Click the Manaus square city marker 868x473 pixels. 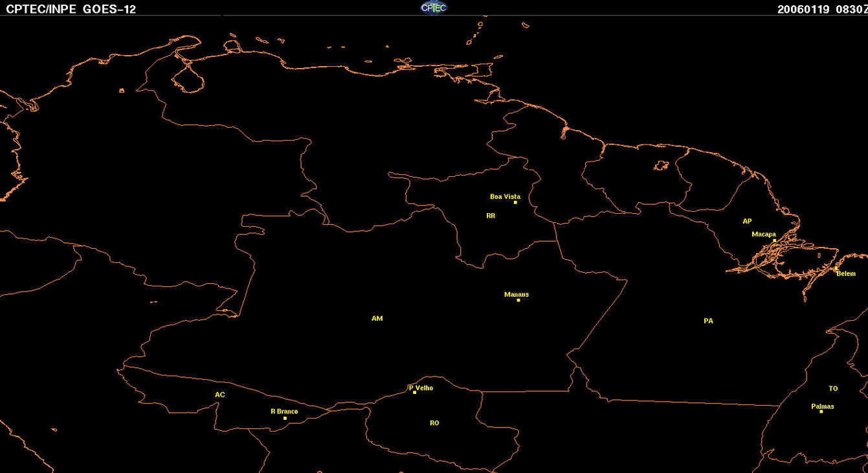518,300
